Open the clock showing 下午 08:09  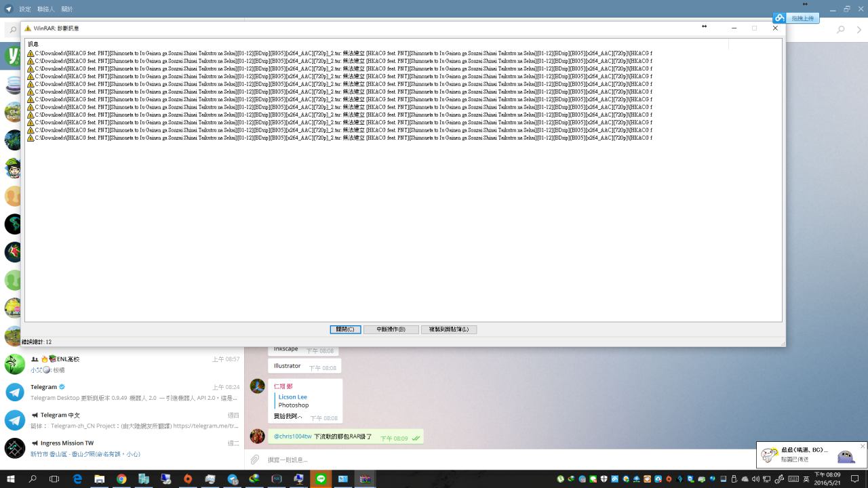tap(827, 479)
